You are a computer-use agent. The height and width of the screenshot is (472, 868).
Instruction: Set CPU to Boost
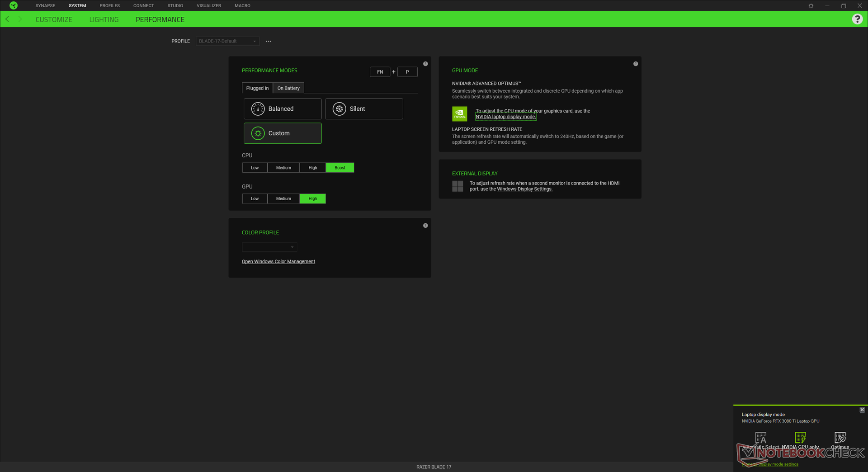pos(340,168)
